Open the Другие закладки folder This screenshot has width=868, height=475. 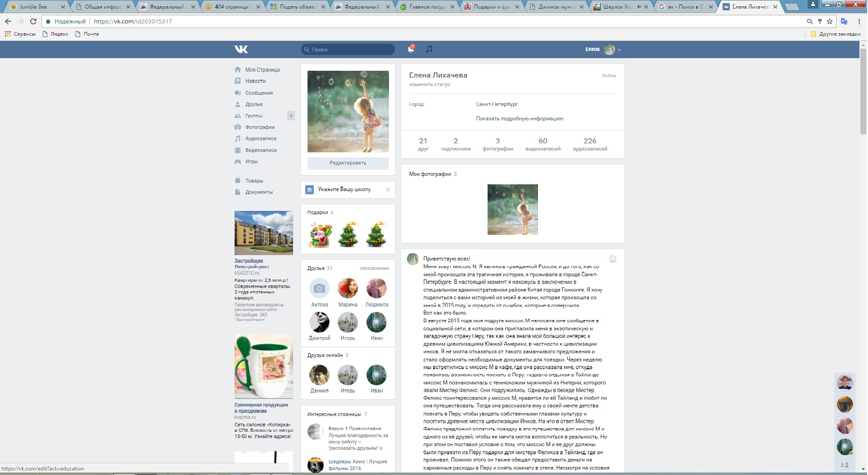pos(836,34)
